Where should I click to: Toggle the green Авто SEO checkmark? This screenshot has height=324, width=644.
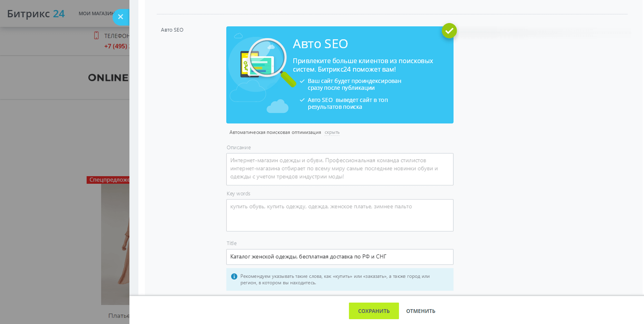pos(449,31)
